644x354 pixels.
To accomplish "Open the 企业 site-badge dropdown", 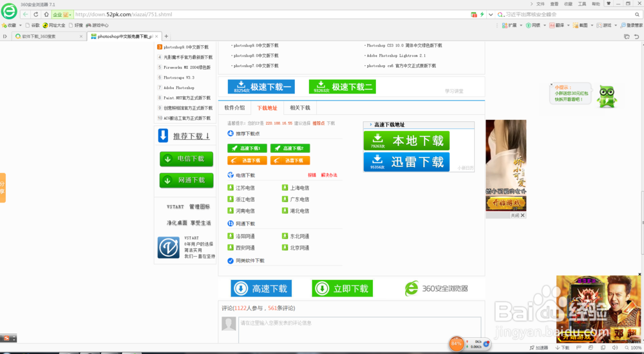I will coord(62,14).
